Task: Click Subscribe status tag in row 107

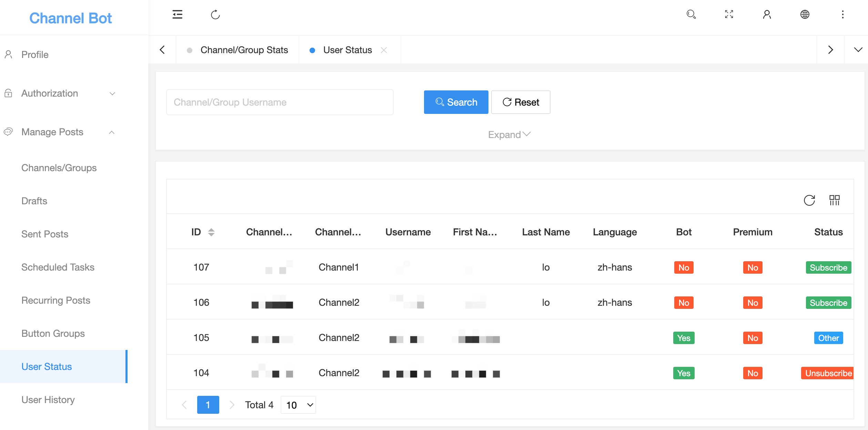Action: [x=828, y=267]
